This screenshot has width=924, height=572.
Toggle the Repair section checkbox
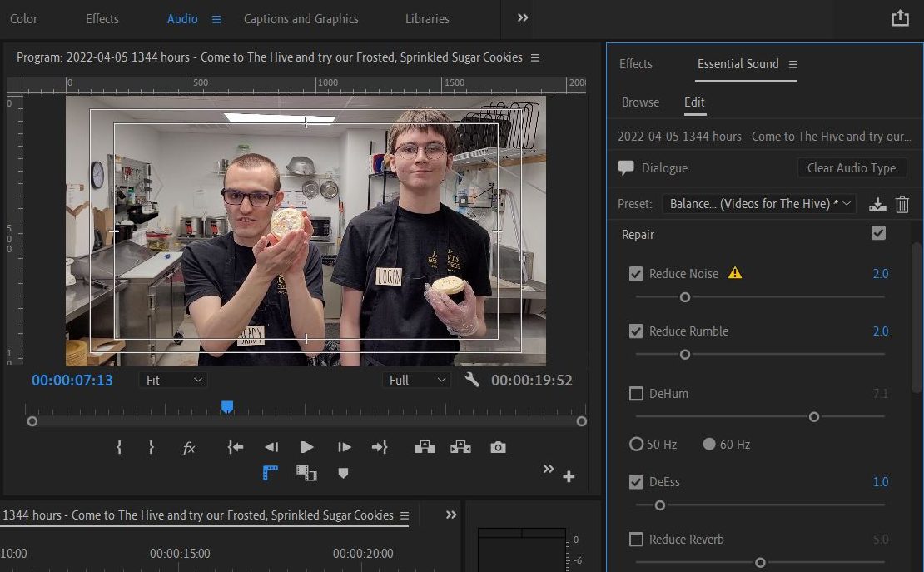[878, 233]
